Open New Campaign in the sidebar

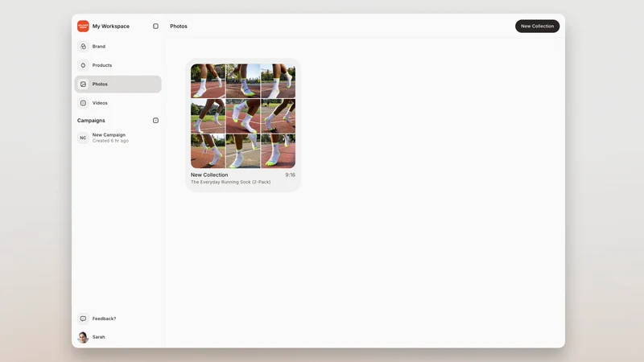109,135
